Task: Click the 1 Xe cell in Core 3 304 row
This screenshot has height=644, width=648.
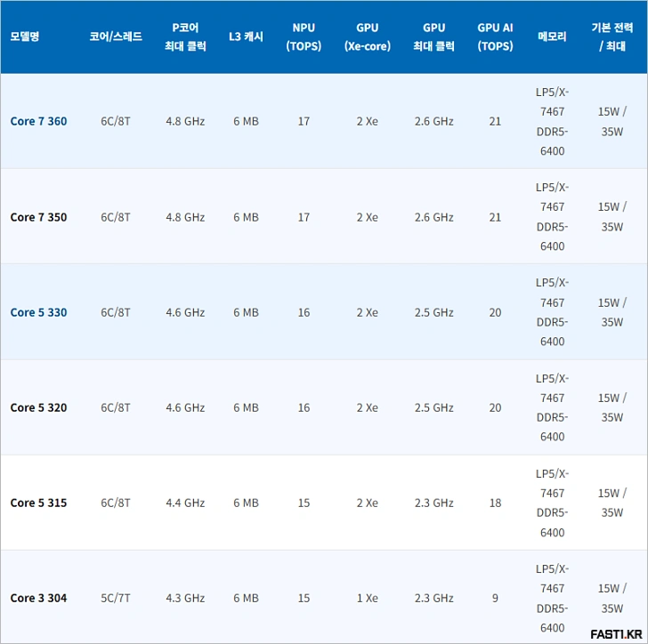Action: (x=368, y=598)
